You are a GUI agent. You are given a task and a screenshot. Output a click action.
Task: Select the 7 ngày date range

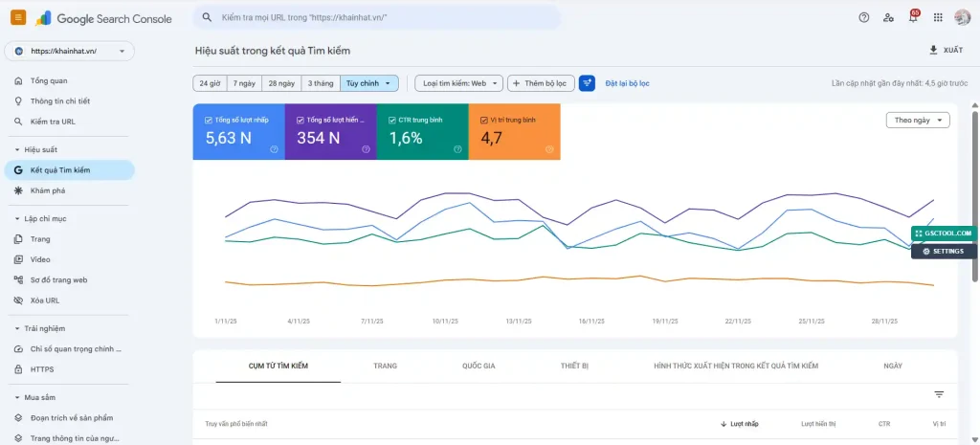coord(244,83)
